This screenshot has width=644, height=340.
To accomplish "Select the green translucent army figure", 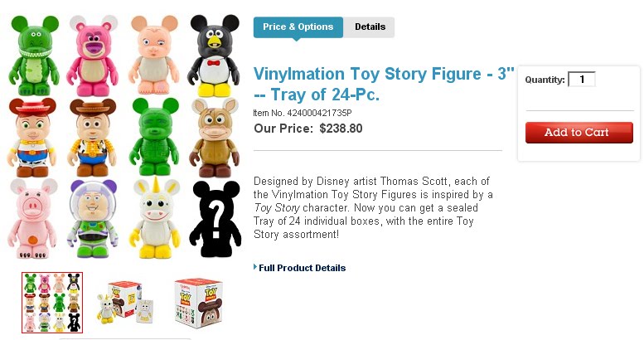I will 154,137.
